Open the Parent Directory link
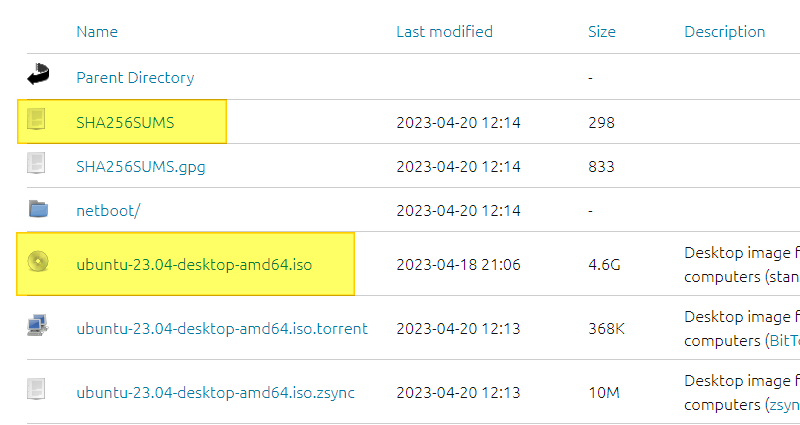The width and height of the screenshot is (800, 425). (135, 78)
